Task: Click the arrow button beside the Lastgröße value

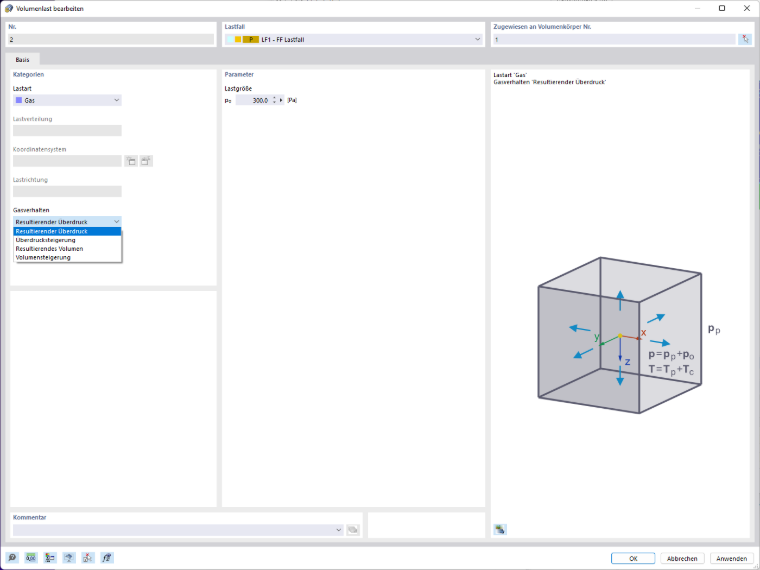Action: [x=281, y=100]
